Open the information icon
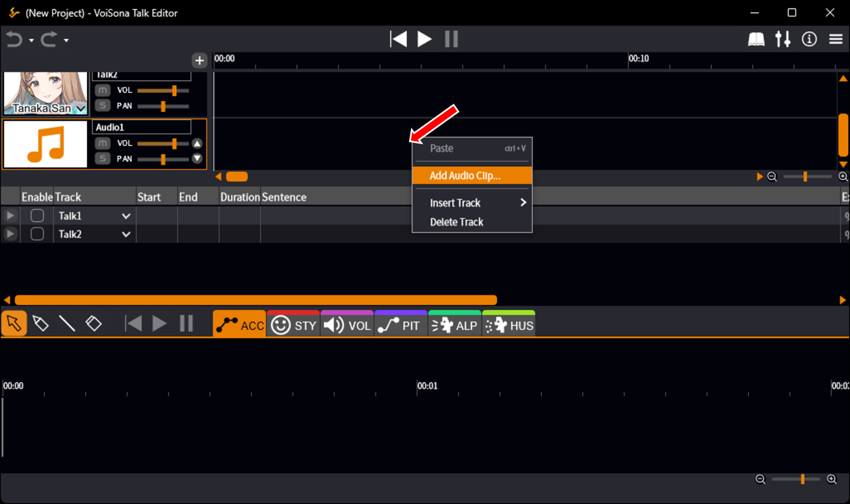850x504 pixels. click(809, 39)
